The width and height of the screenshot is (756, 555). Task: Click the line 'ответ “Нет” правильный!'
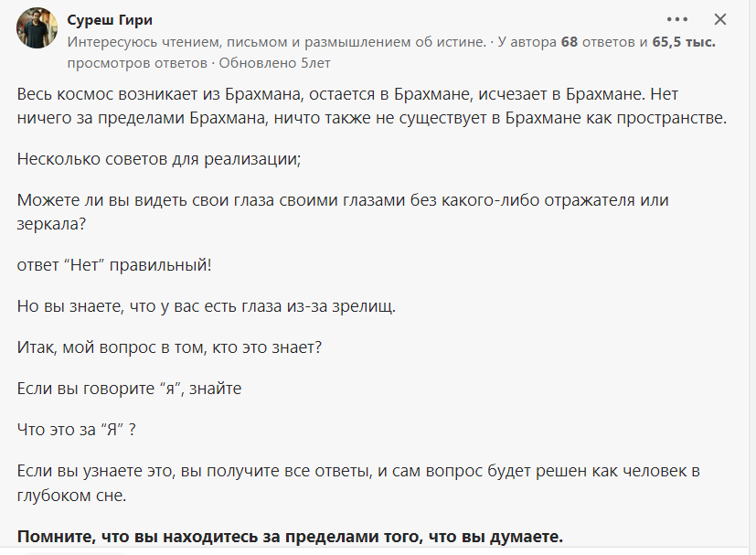pyautogui.click(x=113, y=264)
